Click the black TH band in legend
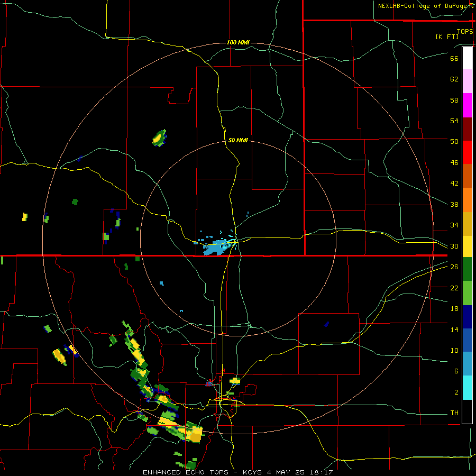Image resolution: width=476 pixels, height=476 pixels. pyautogui.click(x=467, y=411)
